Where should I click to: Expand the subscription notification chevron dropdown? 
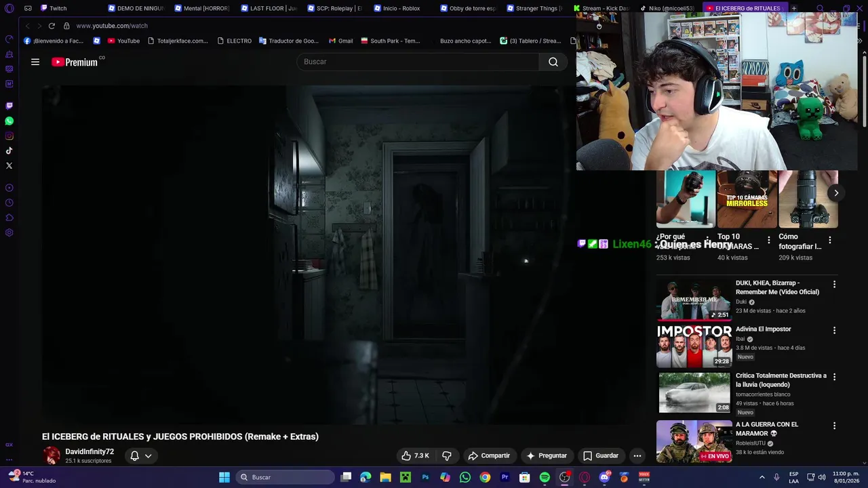(148, 455)
